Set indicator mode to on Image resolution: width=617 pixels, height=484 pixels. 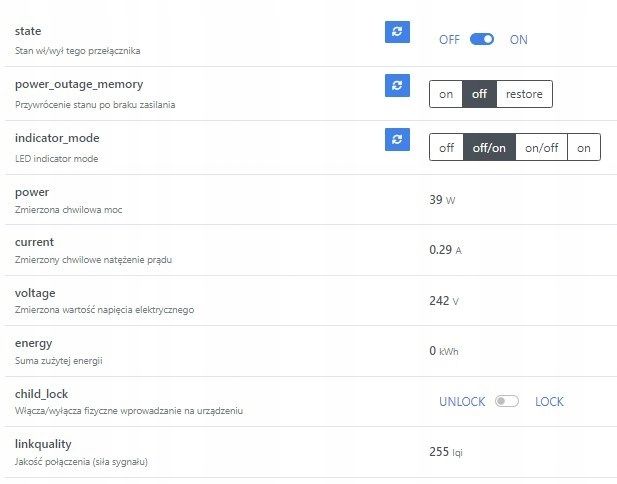[x=583, y=148]
